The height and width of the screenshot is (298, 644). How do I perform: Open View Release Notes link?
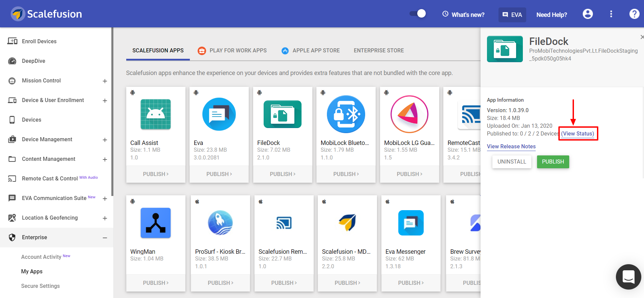tap(511, 146)
